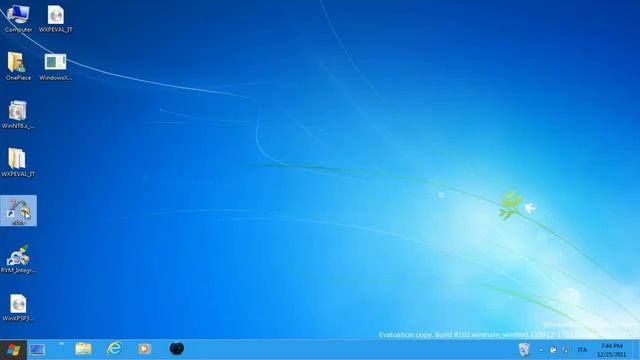Open File Explorer from taskbar

pos(83,349)
